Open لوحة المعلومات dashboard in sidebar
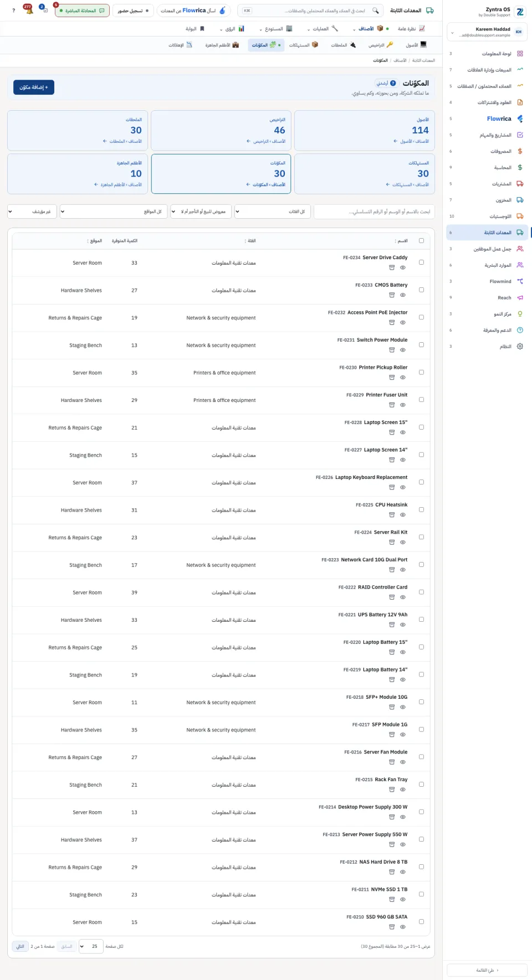The height and width of the screenshot is (980, 532). click(x=488, y=54)
